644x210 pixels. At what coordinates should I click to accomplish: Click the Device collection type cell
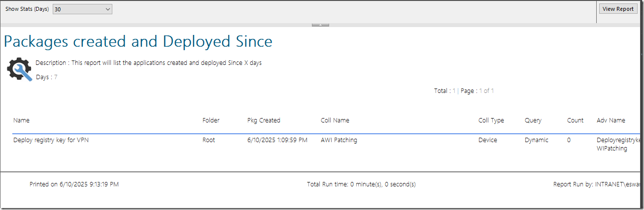(488, 140)
